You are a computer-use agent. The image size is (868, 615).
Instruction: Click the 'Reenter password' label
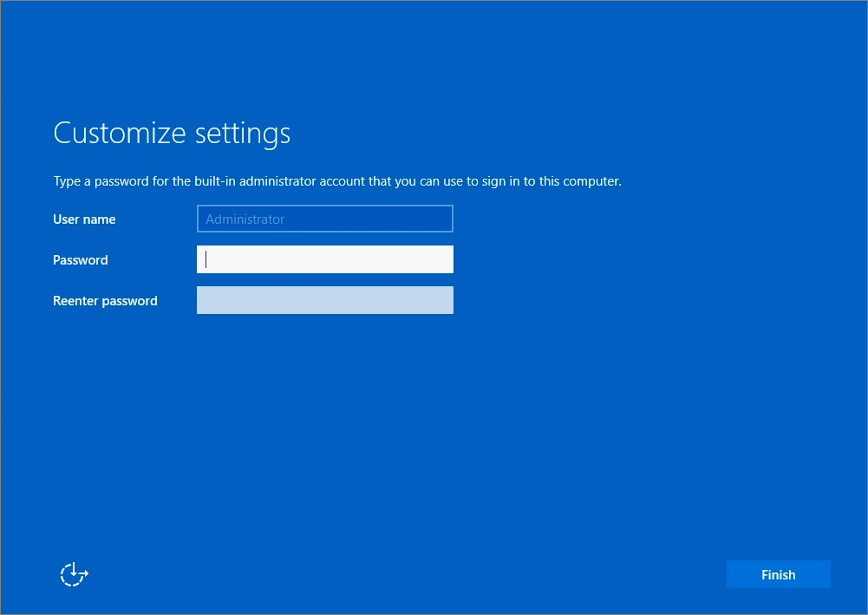[x=105, y=301]
